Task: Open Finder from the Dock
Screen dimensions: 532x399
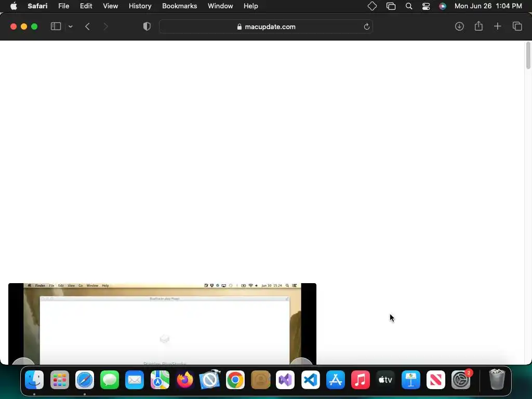Action: click(x=34, y=380)
